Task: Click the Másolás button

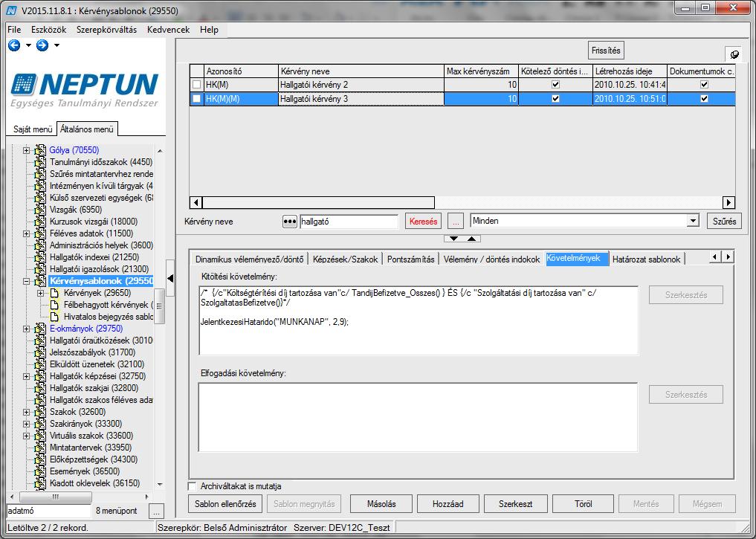Action: pyautogui.click(x=381, y=504)
